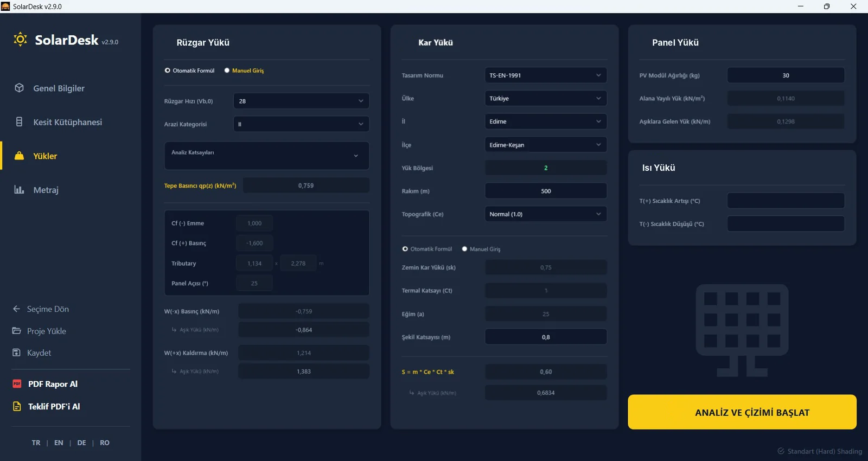Switch to the Metraj page

(x=46, y=190)
